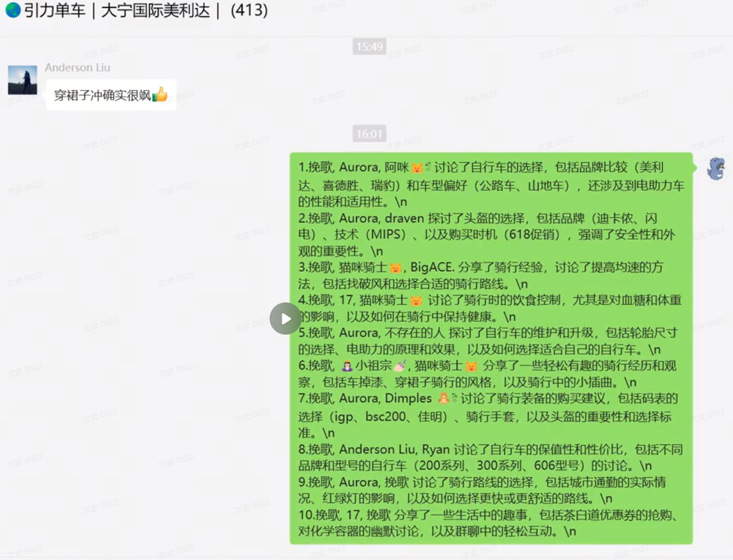
Task: Click the bear emoji after Dimples in item 7
Action: (x=444, y=398)
